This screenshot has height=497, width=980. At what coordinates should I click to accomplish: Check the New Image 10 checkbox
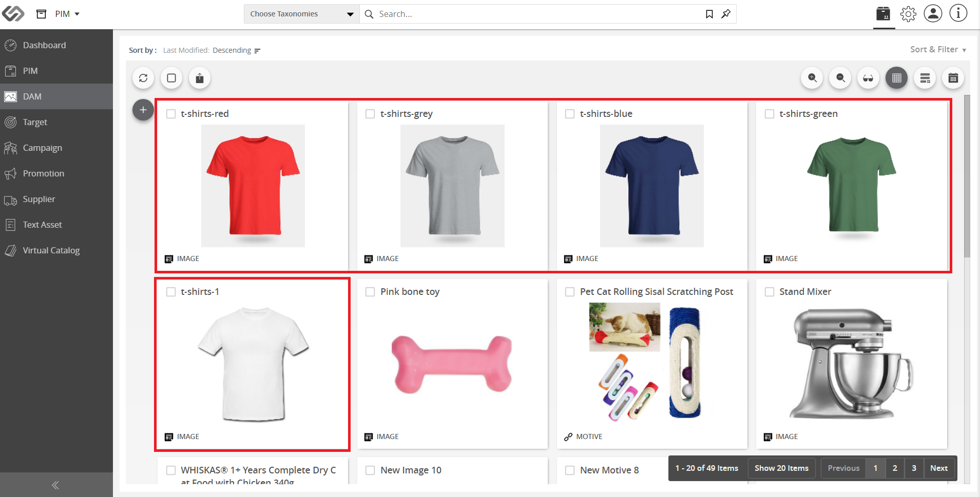(370, 470)
